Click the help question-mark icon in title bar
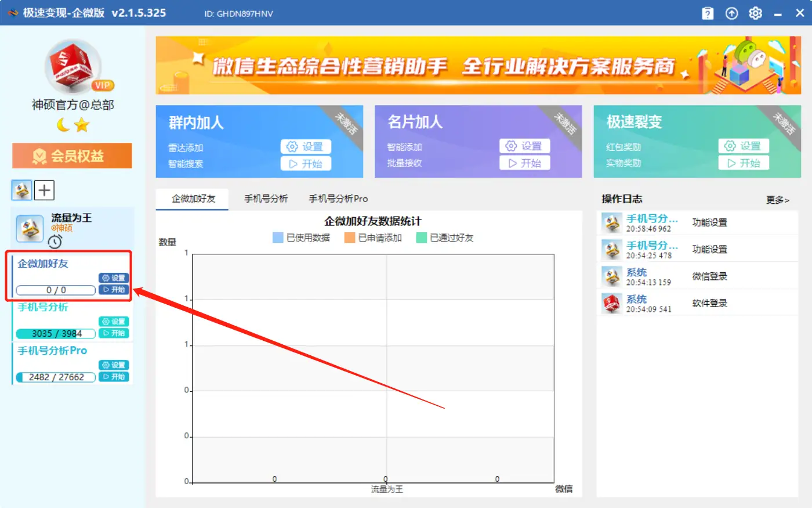This screenshot has width=812, height=508. 708,13
